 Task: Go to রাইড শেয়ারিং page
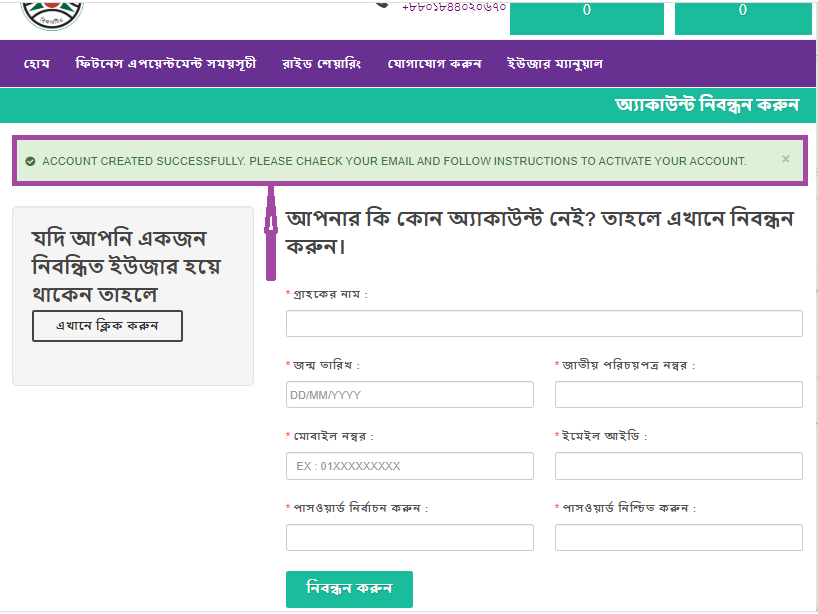[x=322, y=64]
